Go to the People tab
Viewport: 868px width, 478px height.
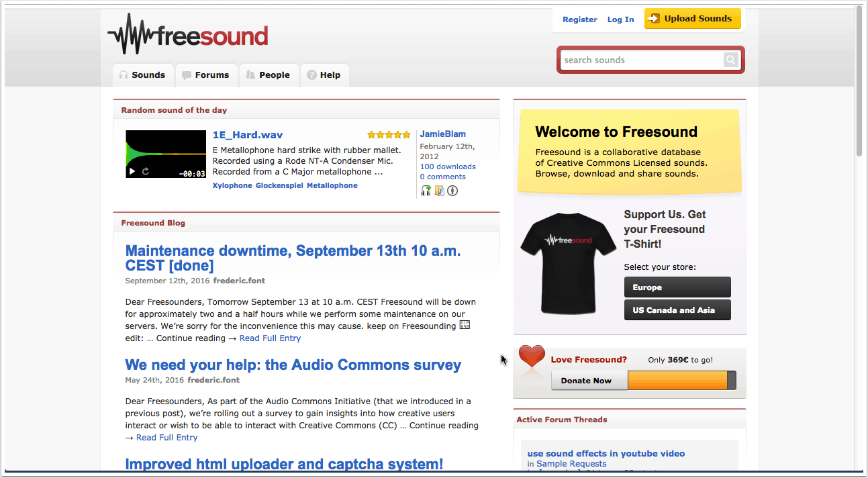(x=268, y=75)
